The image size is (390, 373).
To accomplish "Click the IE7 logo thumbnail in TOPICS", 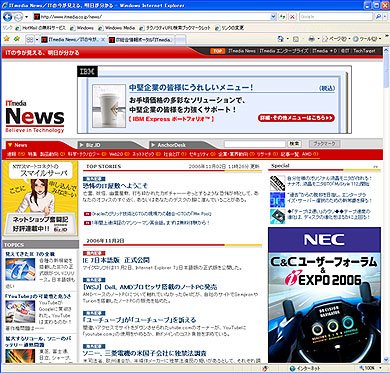I will point(20,269).
